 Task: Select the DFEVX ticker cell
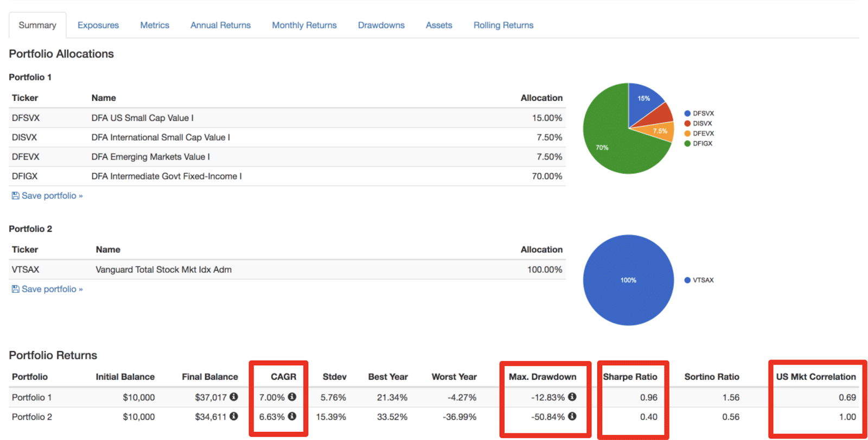pos(25,157)
